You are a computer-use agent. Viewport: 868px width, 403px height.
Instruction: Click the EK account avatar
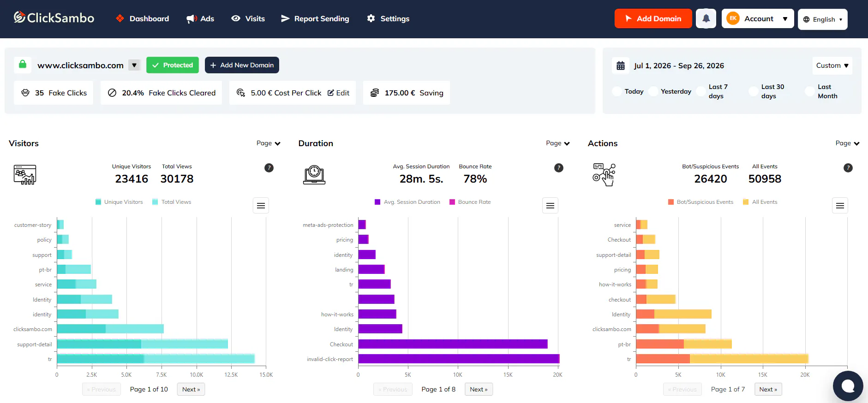(733, 18)
